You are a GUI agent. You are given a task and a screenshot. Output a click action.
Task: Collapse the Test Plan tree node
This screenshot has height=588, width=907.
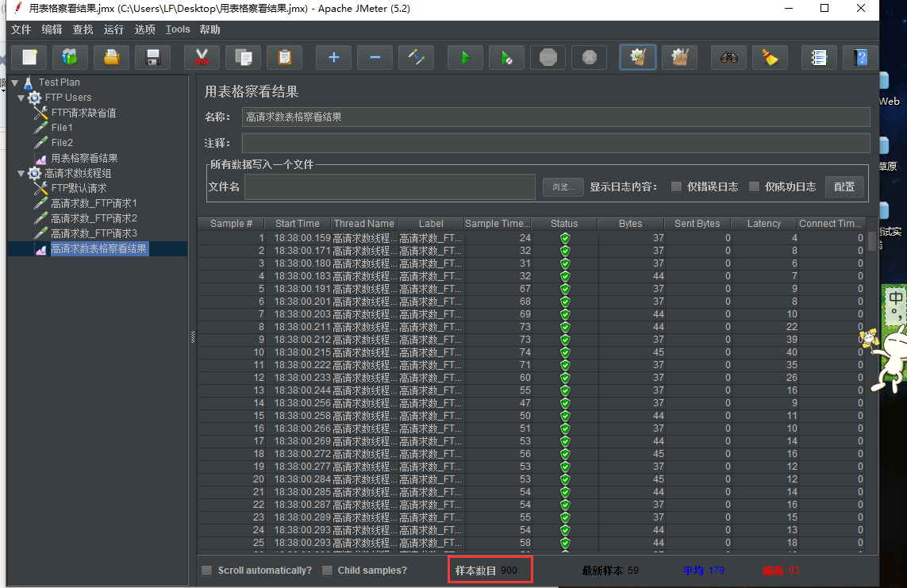tap(15, 83)
